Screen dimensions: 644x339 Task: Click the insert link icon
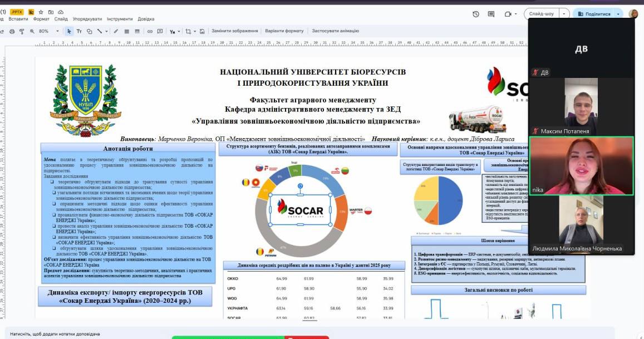coord(150,31)
